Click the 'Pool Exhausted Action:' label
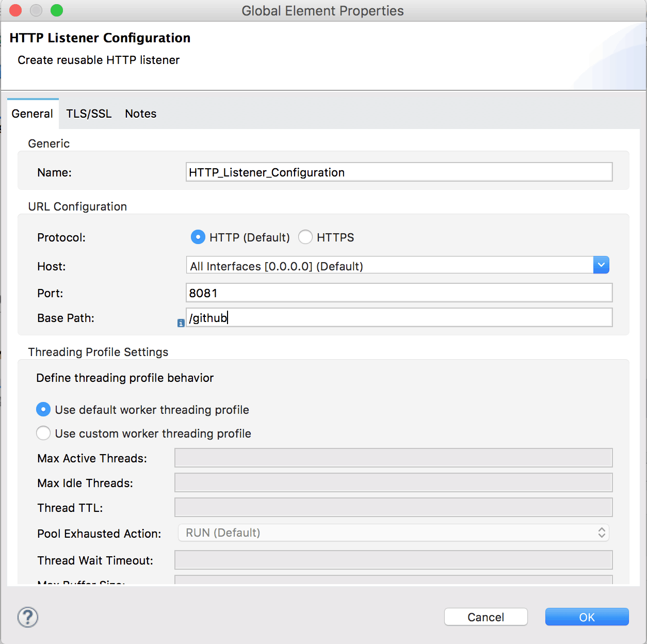Image resolution: width=647 pixels, height=644 pixels. (99, 534)
